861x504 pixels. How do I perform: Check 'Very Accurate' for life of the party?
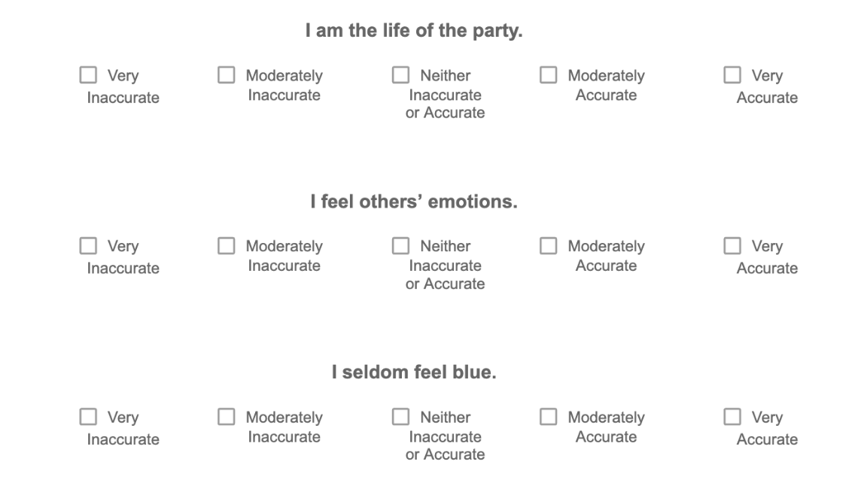732,75
